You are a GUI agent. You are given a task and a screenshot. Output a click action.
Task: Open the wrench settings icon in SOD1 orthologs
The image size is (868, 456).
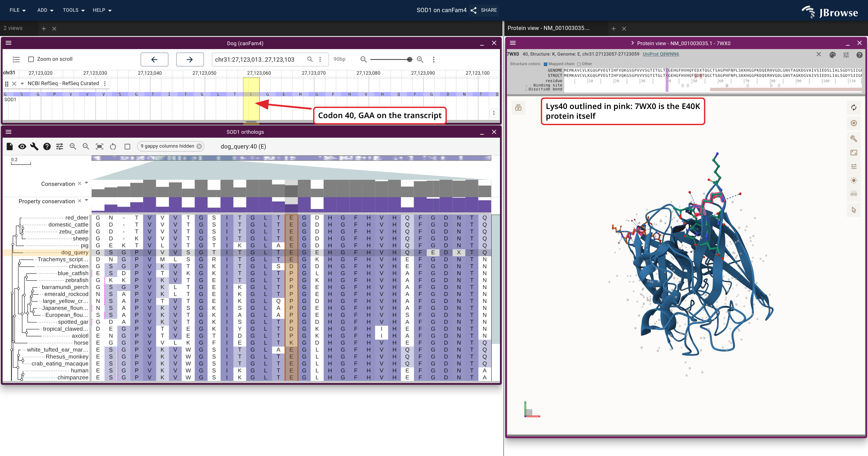pyautogui.click(x=34, y=146)
